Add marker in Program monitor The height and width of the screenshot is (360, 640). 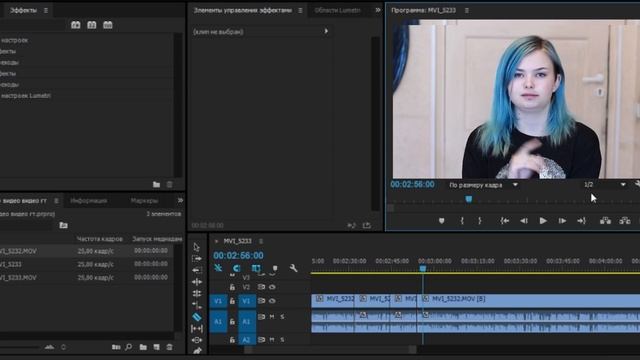pyautogui.click(x=441, y=221)
